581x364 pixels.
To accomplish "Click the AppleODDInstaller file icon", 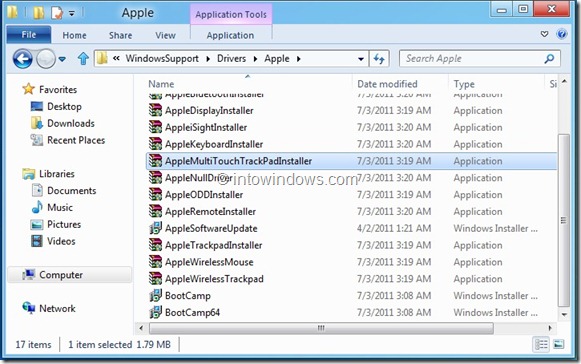I will [155, 195].
